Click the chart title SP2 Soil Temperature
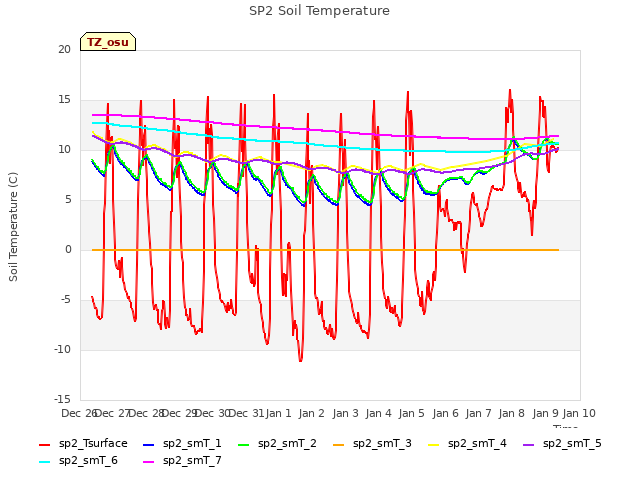Screen dimensions: 640x480 point(319,11)
